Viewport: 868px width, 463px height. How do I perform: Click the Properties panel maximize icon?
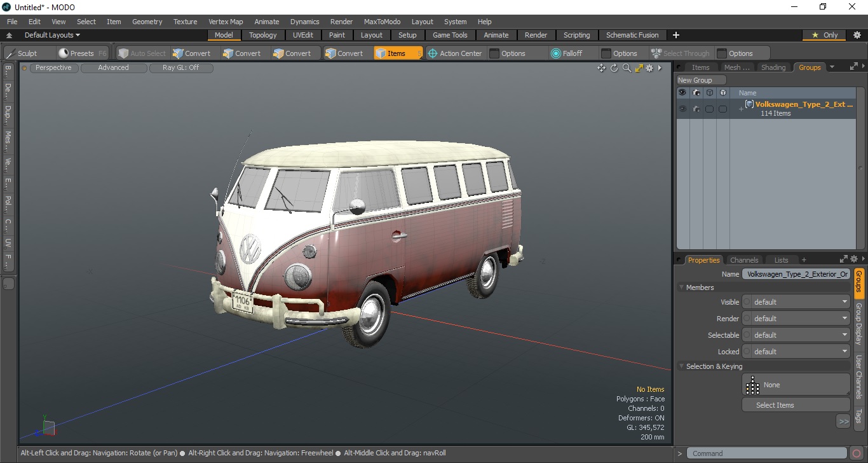point(844,259)
